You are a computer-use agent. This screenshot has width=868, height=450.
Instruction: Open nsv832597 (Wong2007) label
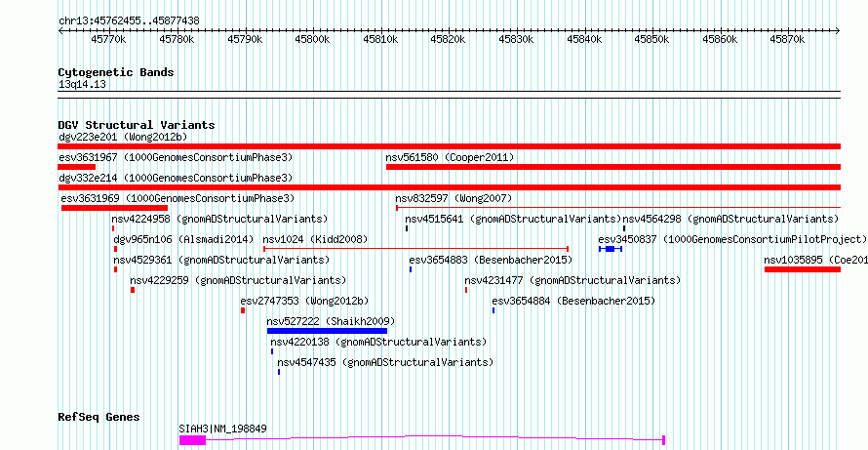454,198
